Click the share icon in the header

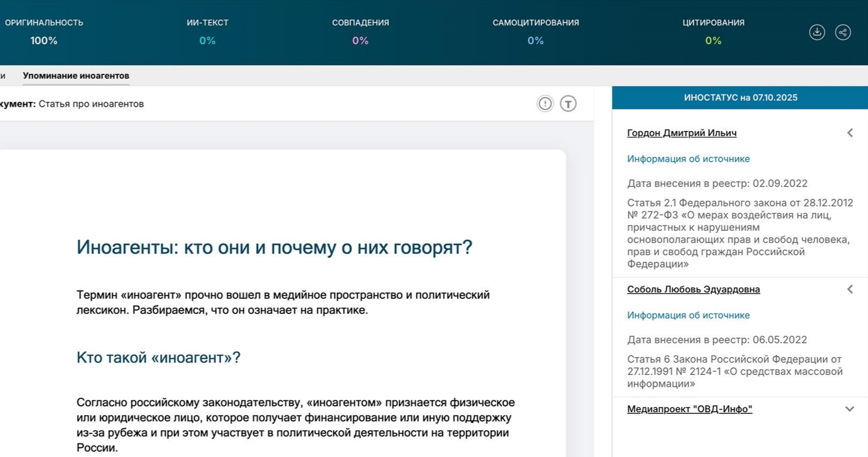coord(843,32)
